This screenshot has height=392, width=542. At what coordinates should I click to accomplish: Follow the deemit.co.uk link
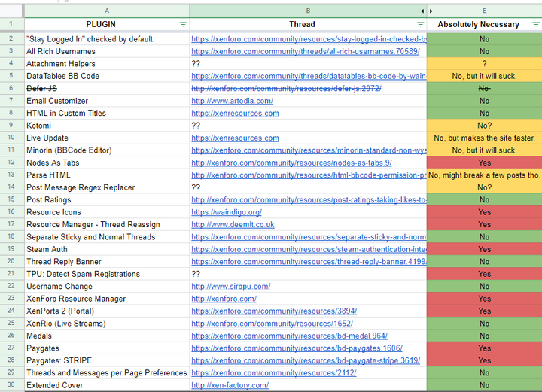233,224
